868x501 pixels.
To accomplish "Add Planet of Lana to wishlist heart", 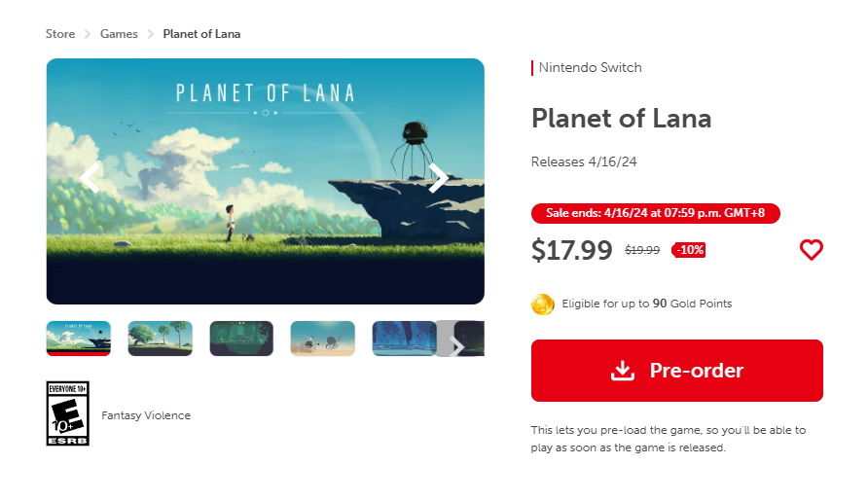I will pyautogui.click(x=812, y=250).
